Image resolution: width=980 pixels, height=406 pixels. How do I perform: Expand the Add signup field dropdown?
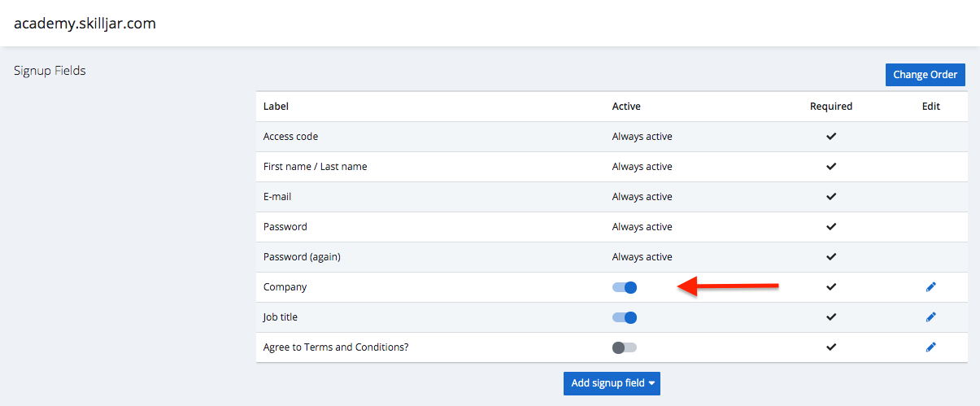pos(612,383)
